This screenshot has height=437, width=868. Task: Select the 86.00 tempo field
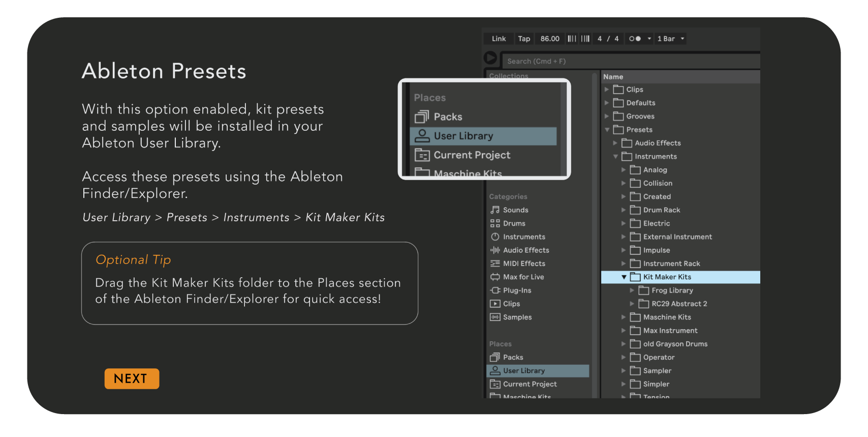(550, 39)
